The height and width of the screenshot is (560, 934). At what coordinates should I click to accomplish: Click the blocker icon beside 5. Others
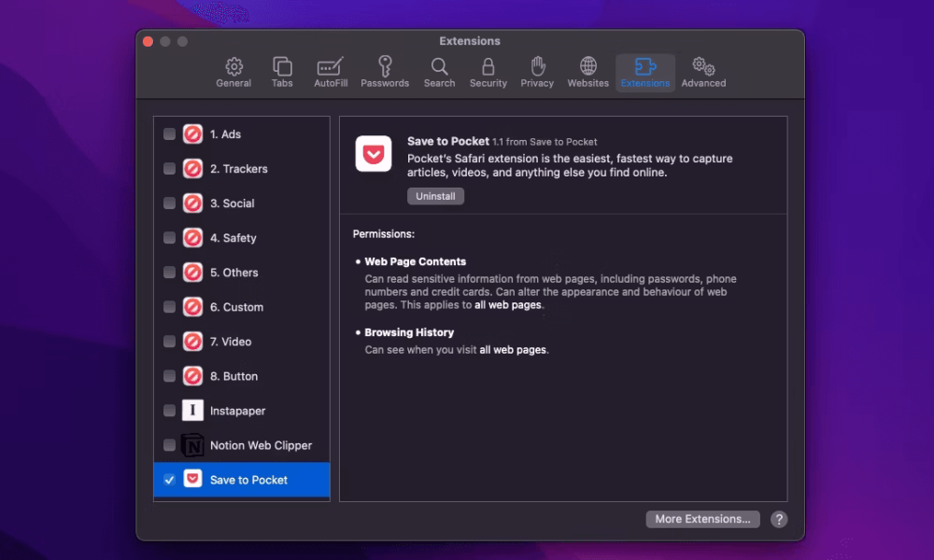tap(192, 272)
